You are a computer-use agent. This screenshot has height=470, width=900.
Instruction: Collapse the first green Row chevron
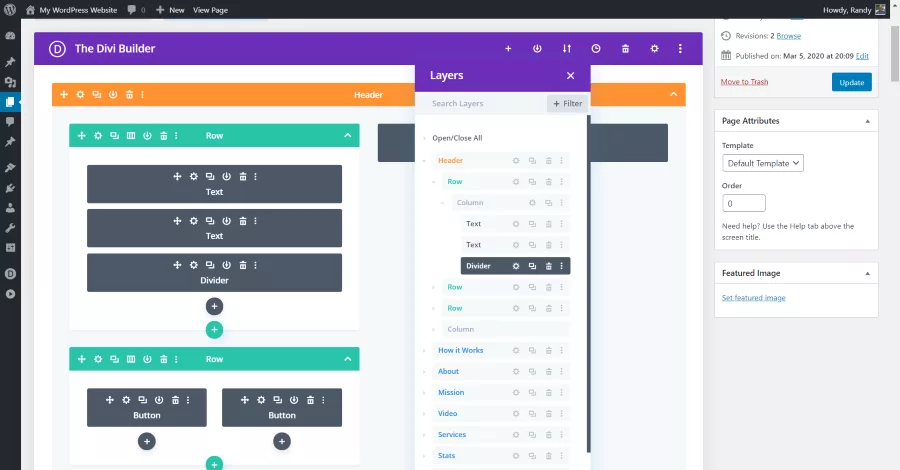(347, 135)
